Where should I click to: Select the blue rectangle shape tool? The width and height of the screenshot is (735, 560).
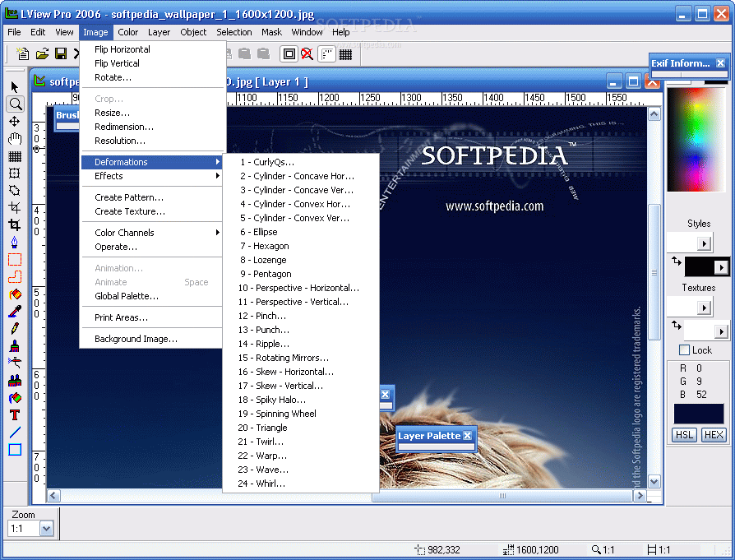(x=15, y=450)
